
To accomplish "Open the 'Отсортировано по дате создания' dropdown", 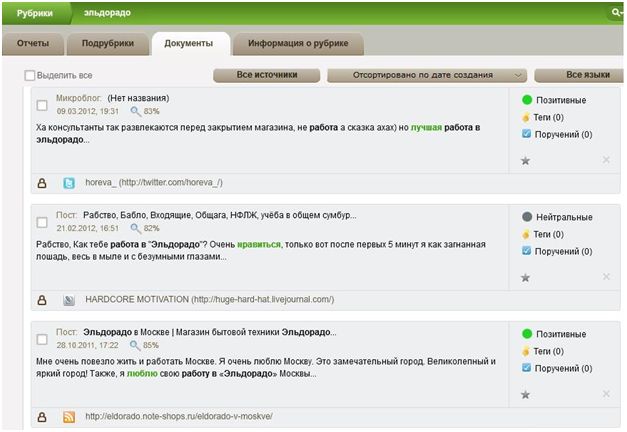I will click(x=427, y=75).
